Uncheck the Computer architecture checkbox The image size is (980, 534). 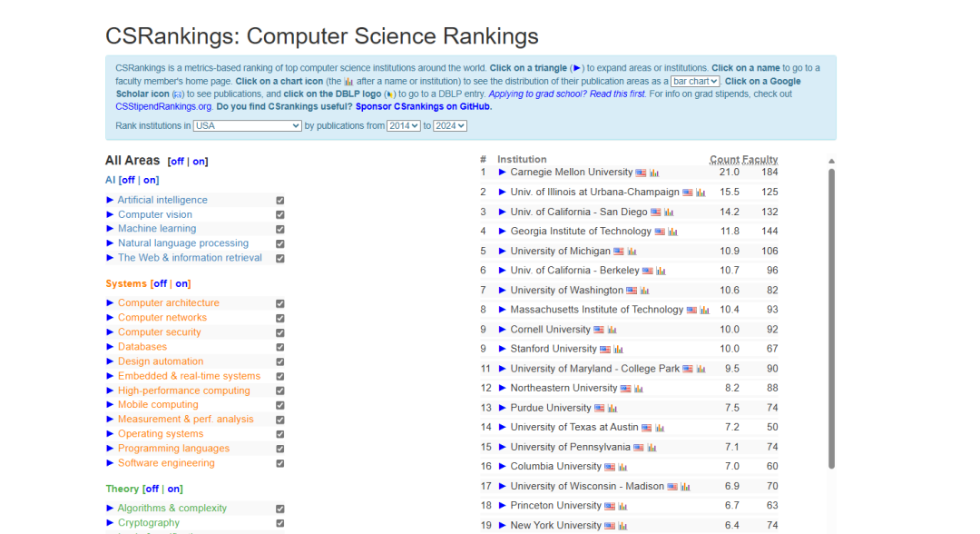coord(280,304)
